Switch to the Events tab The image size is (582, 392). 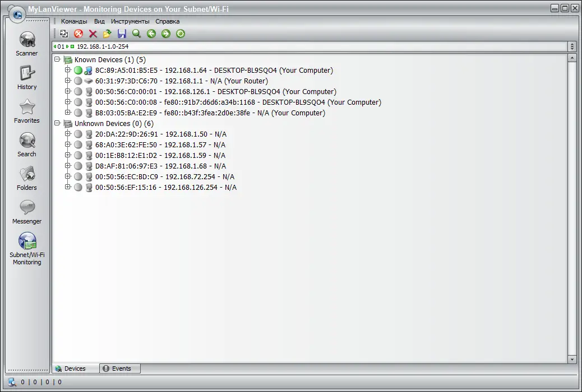point(120,368)
